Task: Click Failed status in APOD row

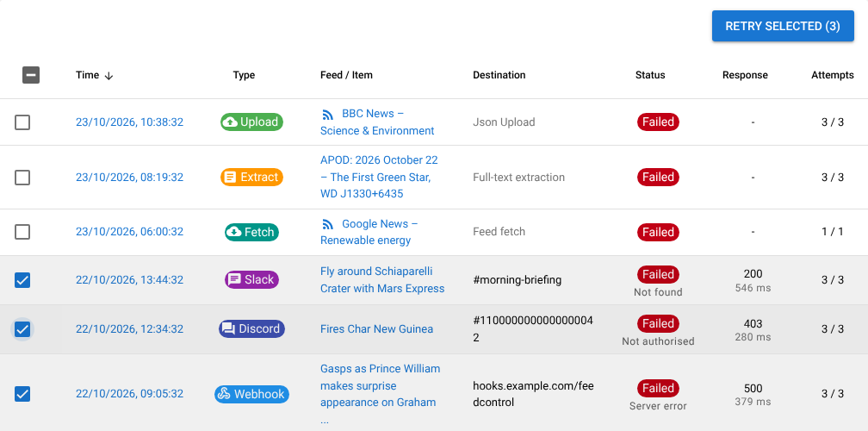Action: coord(658,178)
